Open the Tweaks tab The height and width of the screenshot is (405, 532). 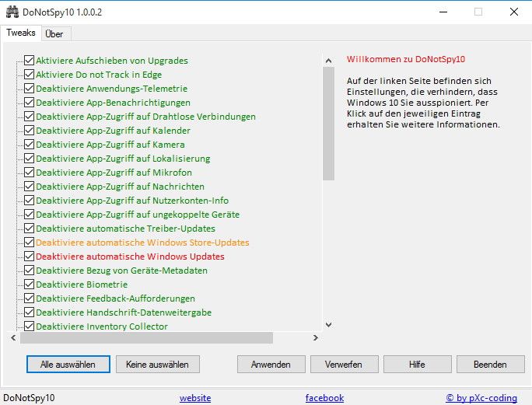click(x=21, y=33)
